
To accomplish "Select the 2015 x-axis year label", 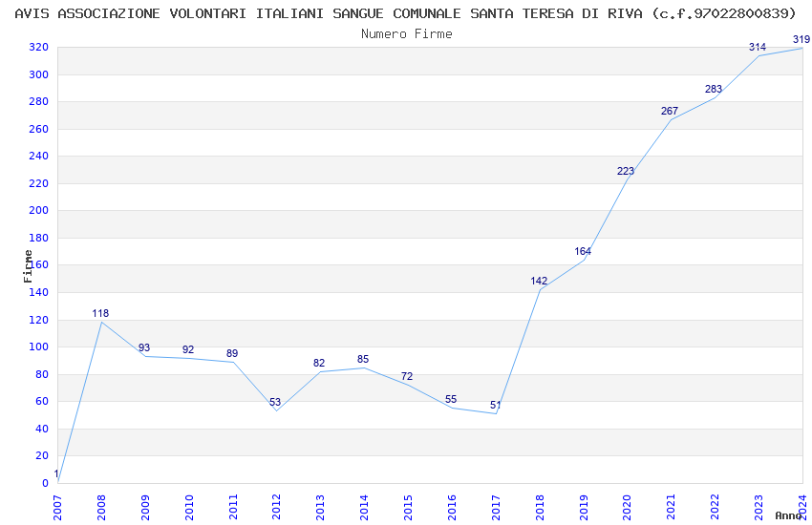I will click(408, 508).
